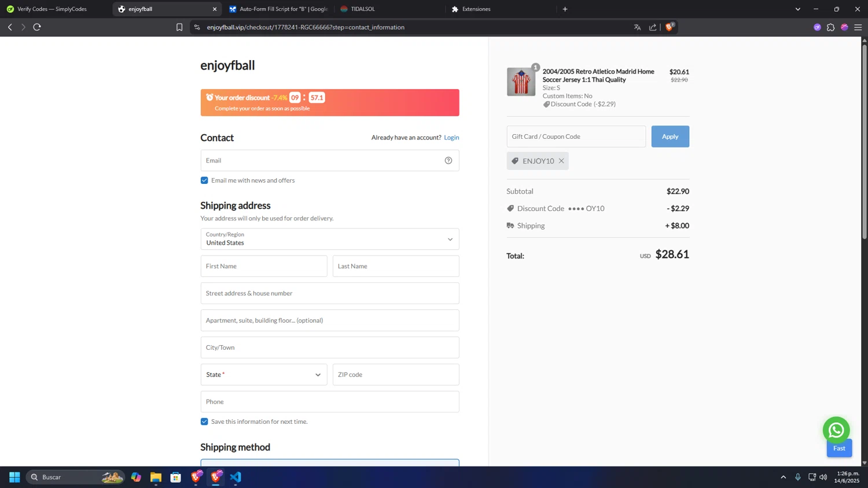Toggle Email me with news and offers
The height and width of the screenshot is (488, 868).
click(x=204, y=180)
